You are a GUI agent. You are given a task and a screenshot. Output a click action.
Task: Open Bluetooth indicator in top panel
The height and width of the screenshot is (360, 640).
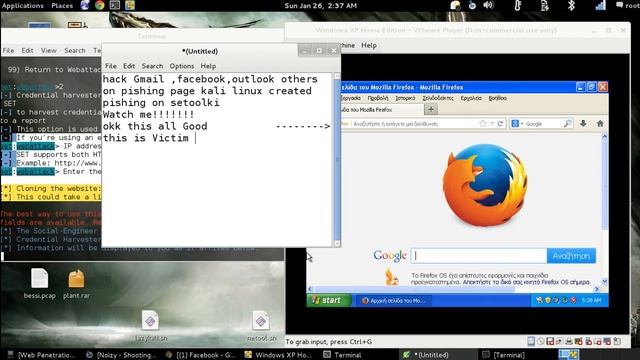click(x=571, y=5)
